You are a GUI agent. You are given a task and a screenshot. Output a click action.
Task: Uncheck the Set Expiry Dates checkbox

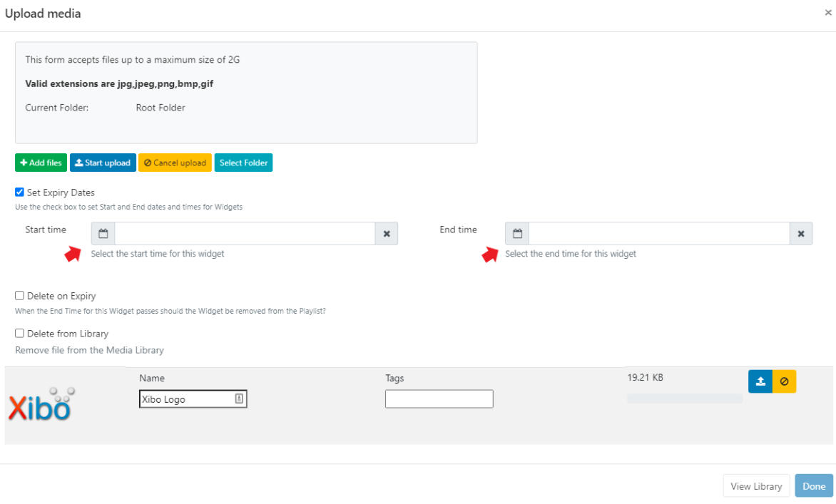tap(20, 192)
